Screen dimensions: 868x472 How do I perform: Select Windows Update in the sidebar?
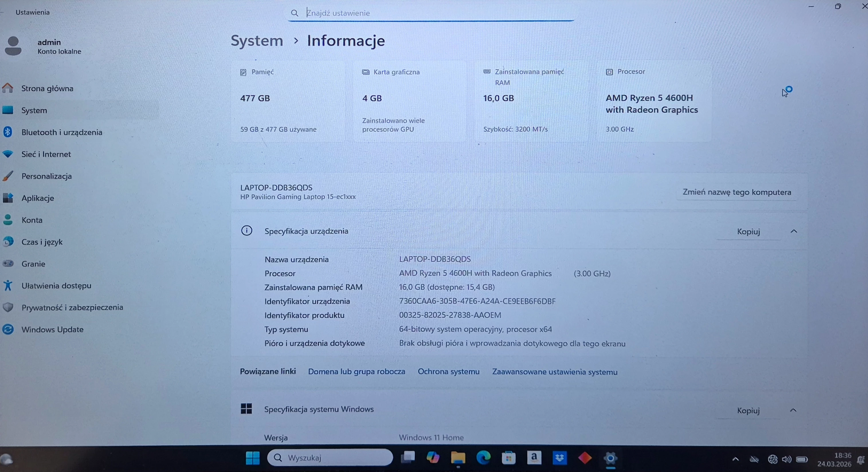[52, 330]
